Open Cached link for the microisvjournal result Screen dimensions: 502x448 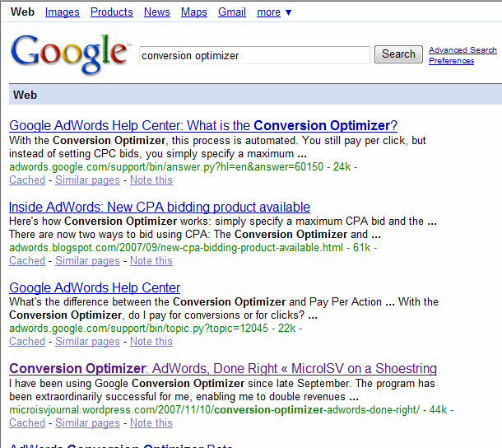[27, 422]
